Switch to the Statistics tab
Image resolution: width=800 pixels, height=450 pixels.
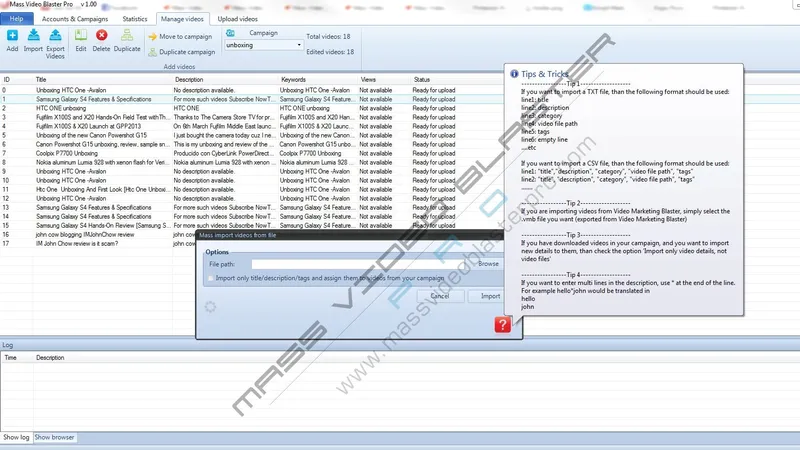(x=135, y=19)
